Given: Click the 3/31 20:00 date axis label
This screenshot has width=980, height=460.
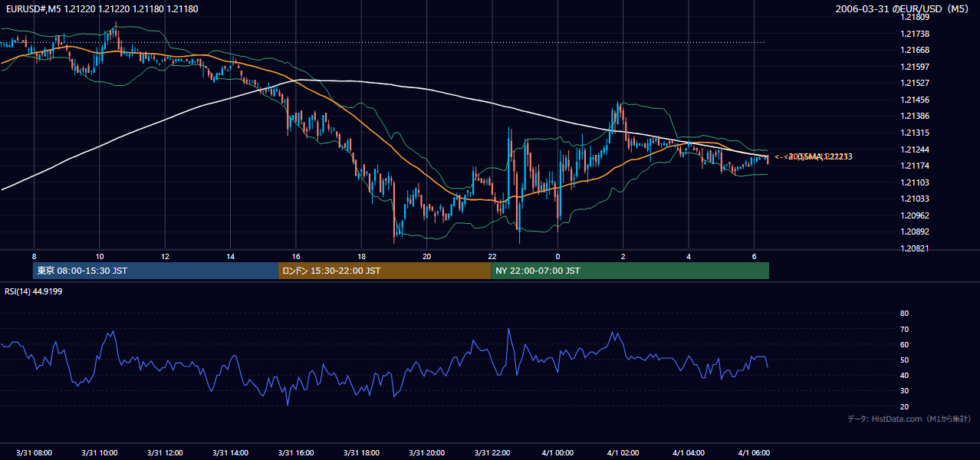Looking at the screenshot, I should coord(427,452).
